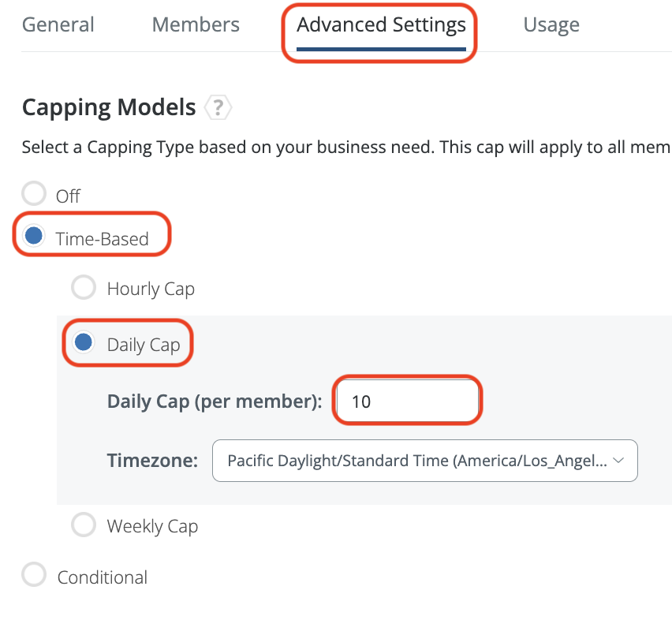Click the Timezone dropdown chevron arrow
The height and width of the screenshot is (620, 672).
(x=618, y=461)
